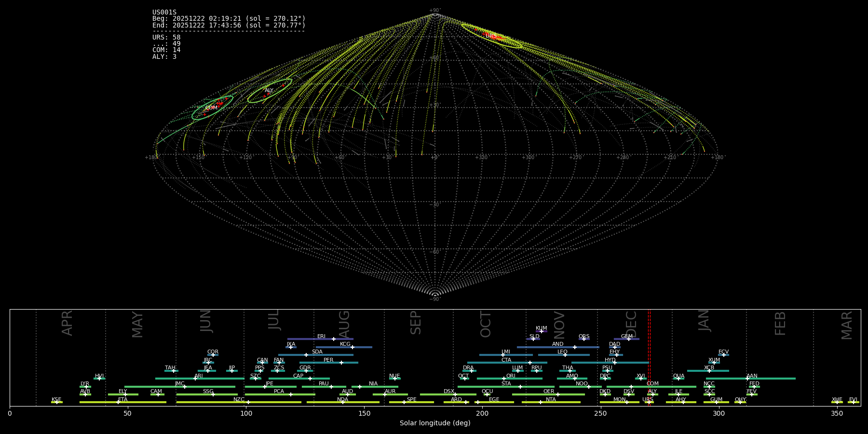Click the 'COM: 14' count entry
This screenshot has height=434, width=868.
[166, 50]
